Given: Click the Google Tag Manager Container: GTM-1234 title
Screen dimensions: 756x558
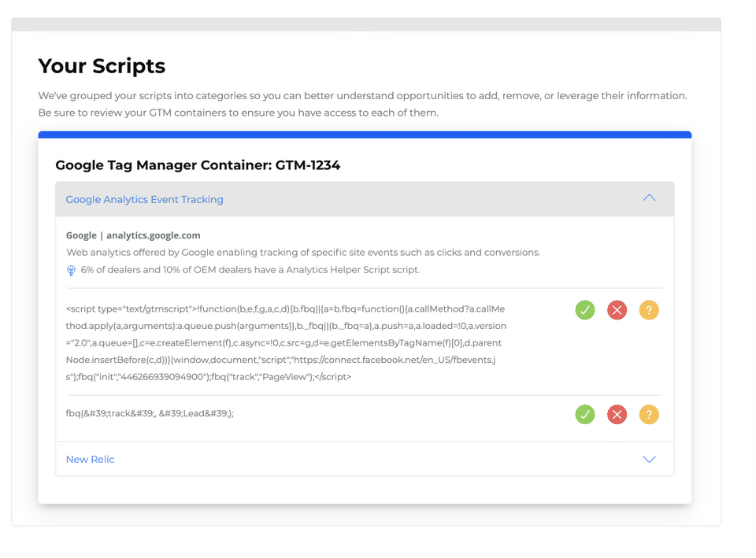Looking at the screenshot, I should [x=198, y=165].
